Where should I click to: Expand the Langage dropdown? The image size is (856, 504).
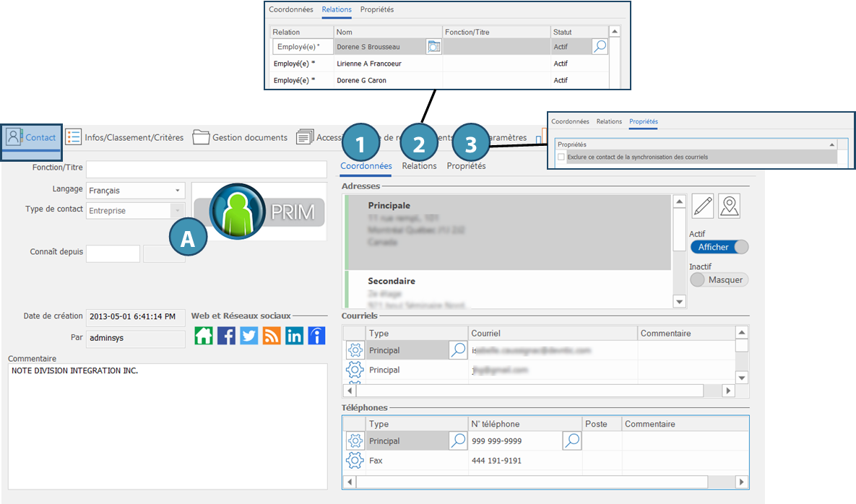178,191
